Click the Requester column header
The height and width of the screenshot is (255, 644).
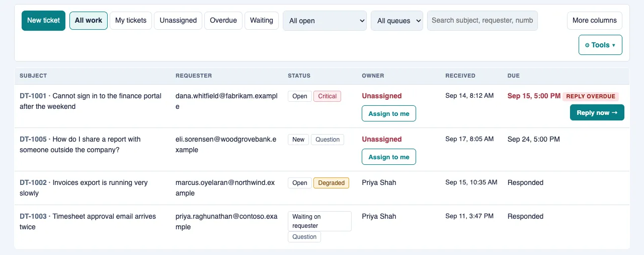point(194,76)
